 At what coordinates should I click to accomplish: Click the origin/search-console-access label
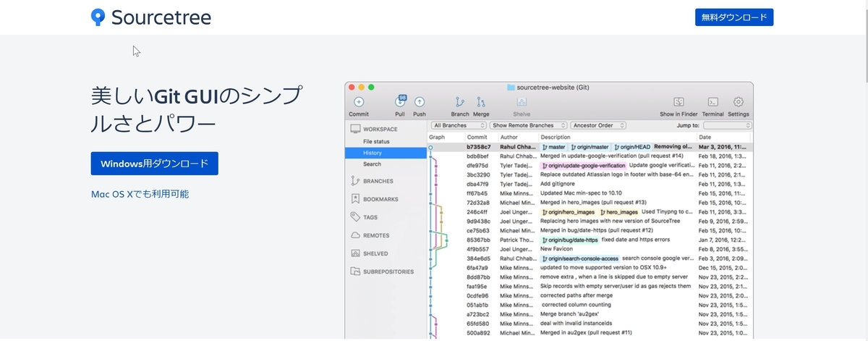579,258
